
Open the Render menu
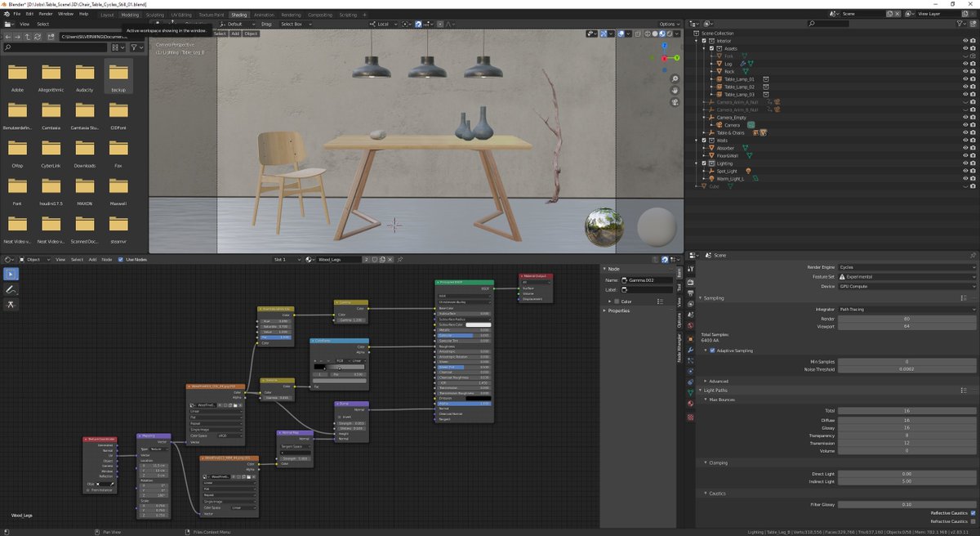(46, 14)
